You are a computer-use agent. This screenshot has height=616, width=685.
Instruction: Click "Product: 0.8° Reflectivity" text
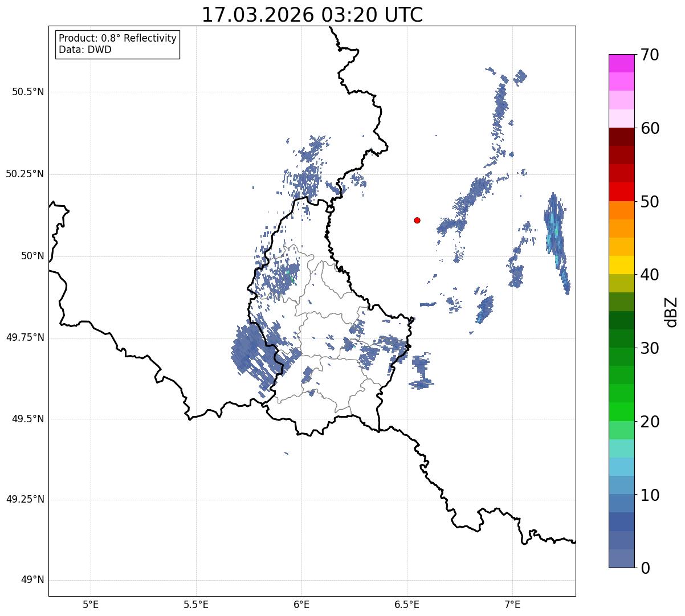pyautogui.click(x=118, y=38)
